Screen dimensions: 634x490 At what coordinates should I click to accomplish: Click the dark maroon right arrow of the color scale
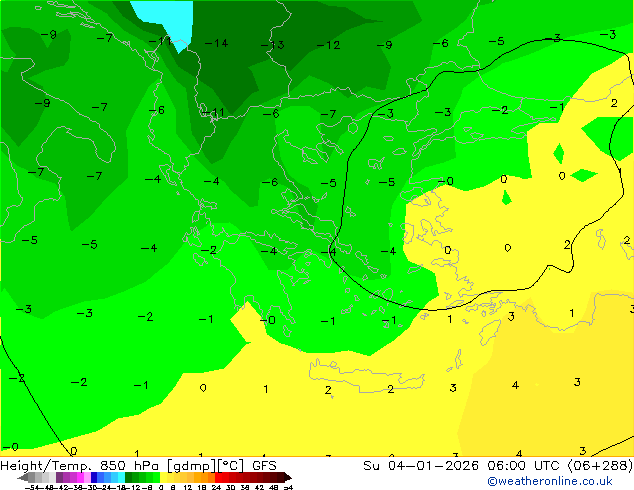tap(288, 478)
